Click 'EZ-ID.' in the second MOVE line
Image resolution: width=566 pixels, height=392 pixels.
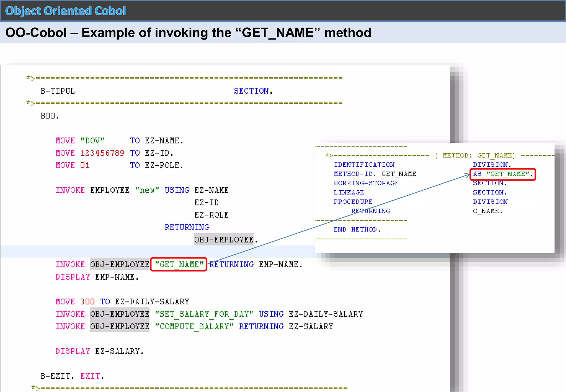(x=159, y=153)
